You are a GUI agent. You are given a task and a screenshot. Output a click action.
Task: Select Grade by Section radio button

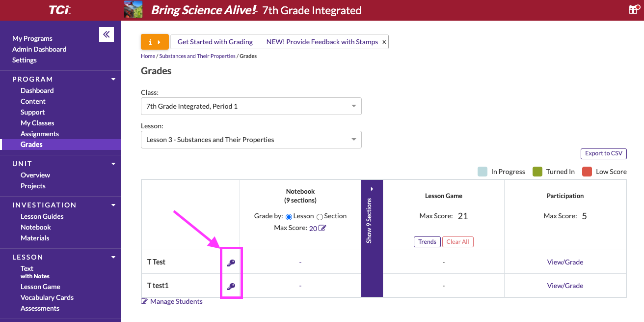coord(320,216)
